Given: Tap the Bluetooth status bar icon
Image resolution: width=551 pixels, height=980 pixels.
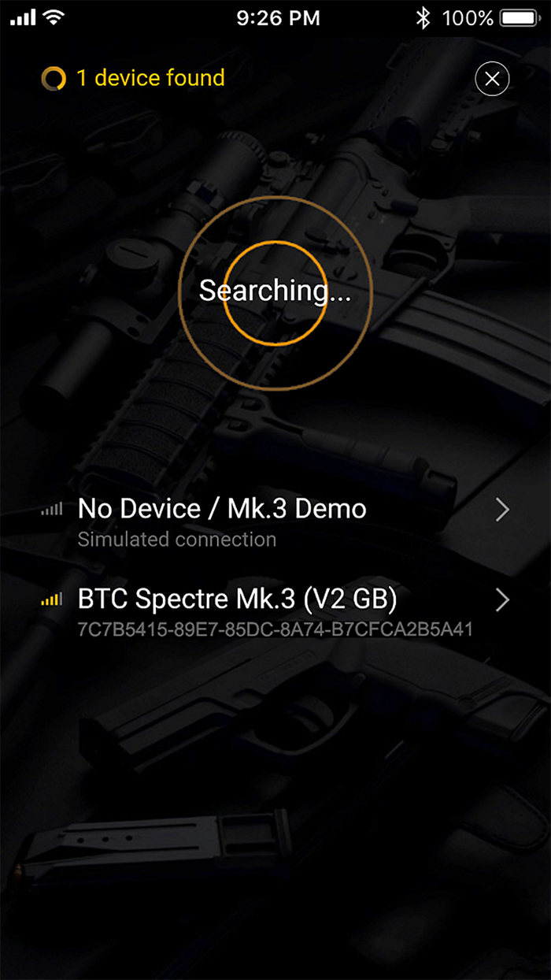Looking at the screenshot, I should [x=423, y=17].
